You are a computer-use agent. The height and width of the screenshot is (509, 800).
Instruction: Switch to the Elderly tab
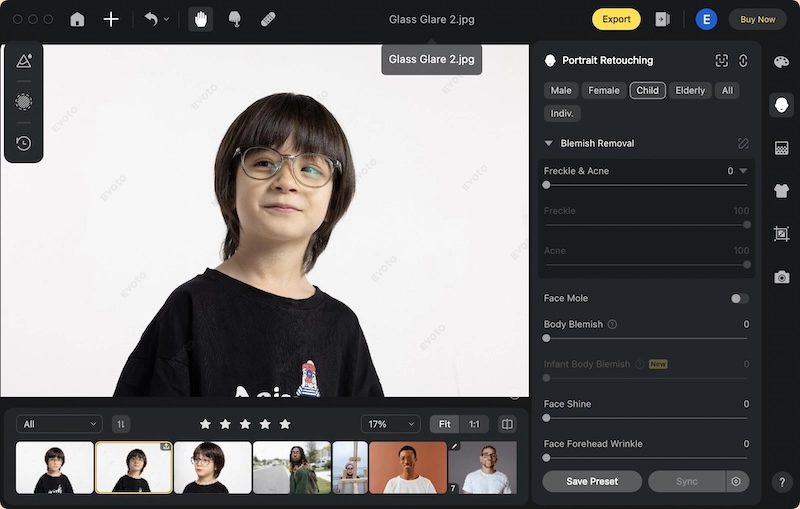pos(690,90)
